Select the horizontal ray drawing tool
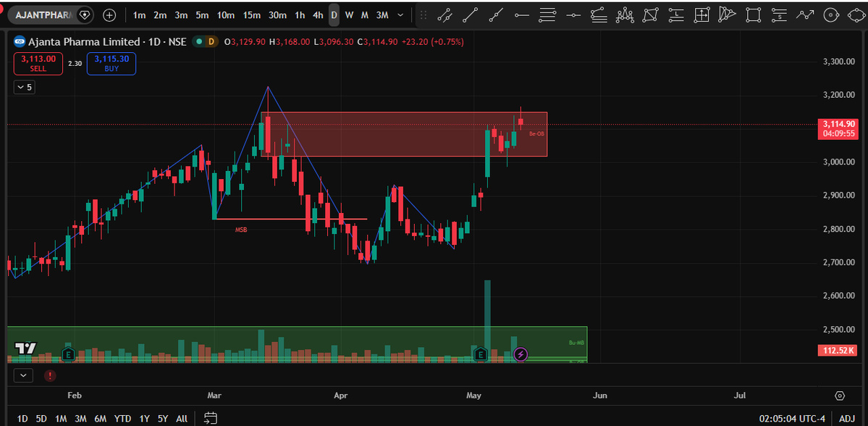This screenshot has width=868, height=426. [521, 15]
